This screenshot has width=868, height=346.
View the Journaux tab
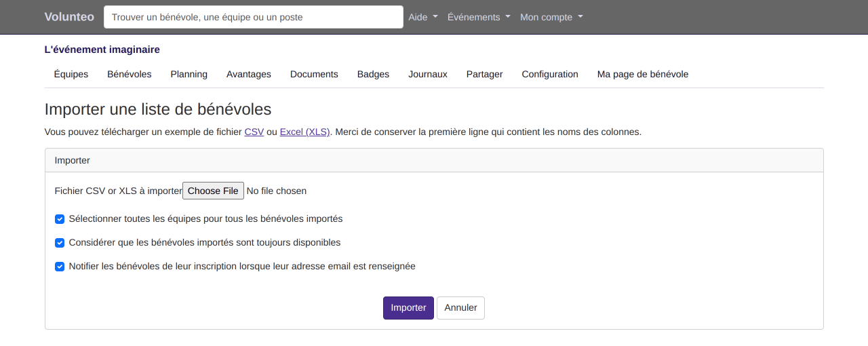[428, 74]
